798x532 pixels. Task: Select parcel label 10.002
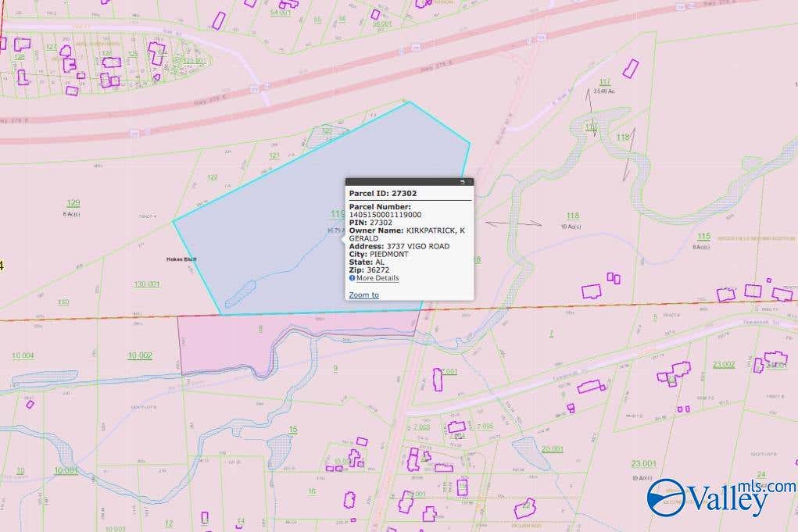point(140,355)
